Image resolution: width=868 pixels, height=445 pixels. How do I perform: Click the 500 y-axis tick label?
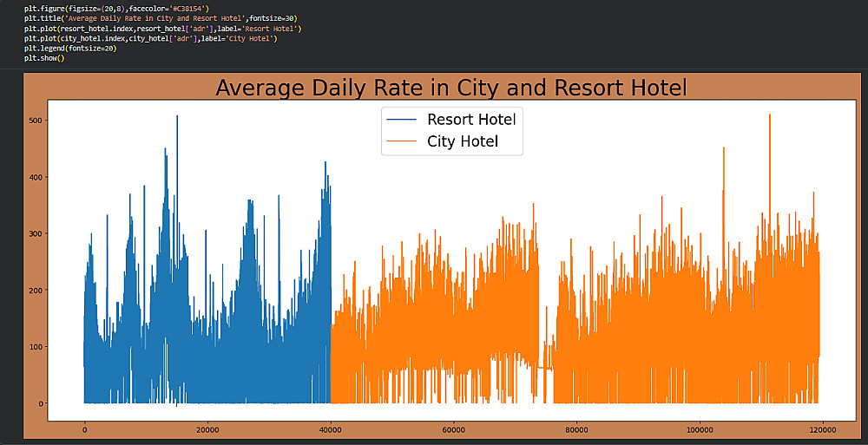[x=37, y=121]
